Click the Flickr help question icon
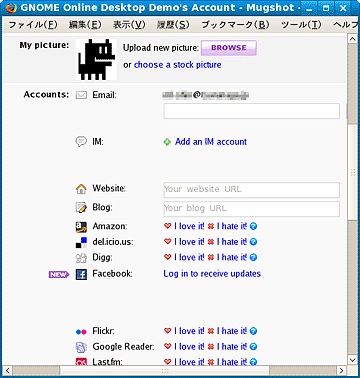This screenshot has width=360, height=378. 253,331
